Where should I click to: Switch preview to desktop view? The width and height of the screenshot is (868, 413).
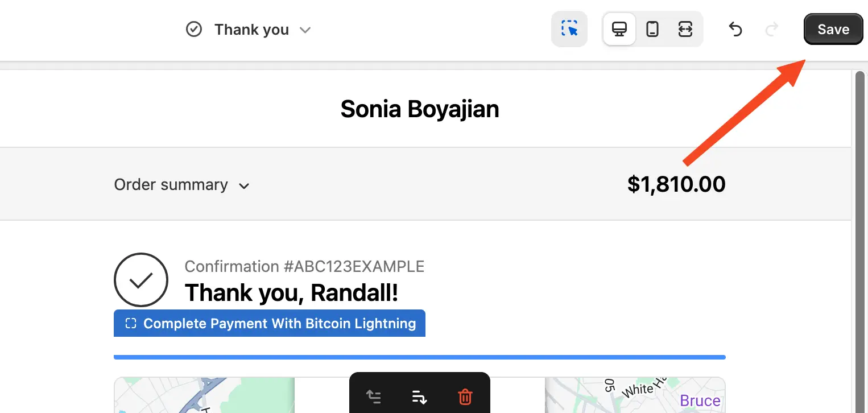[x=619, y=28]
